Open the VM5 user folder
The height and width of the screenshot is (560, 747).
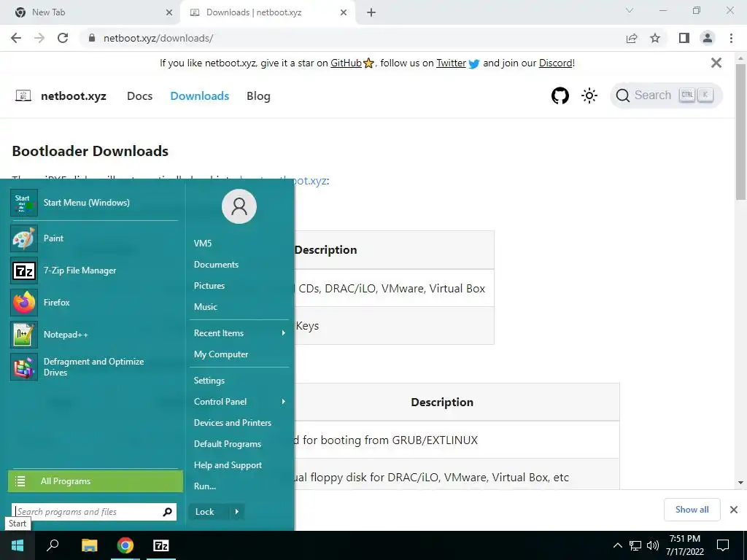tap(203, 244)
